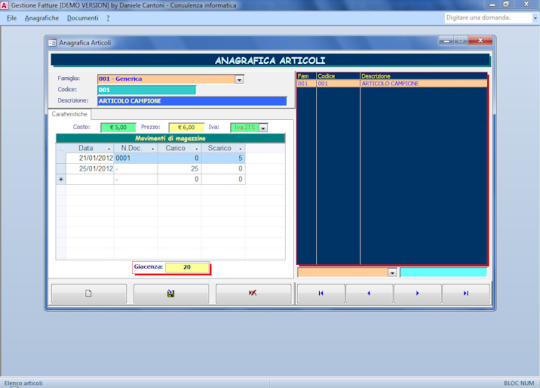540x388 pixels.
Task: Jump to the last article record
Action: pyautogui.click(x=466, y=294)
